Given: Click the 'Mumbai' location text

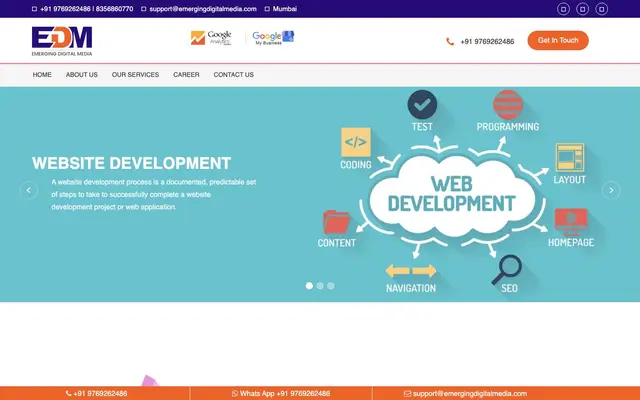Looking at the screenshot, I should pos(285,9).
